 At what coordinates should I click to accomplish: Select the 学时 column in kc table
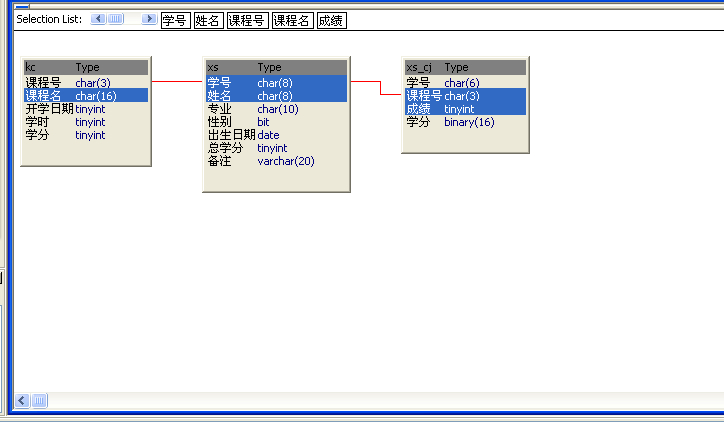[x=86, y=122]
